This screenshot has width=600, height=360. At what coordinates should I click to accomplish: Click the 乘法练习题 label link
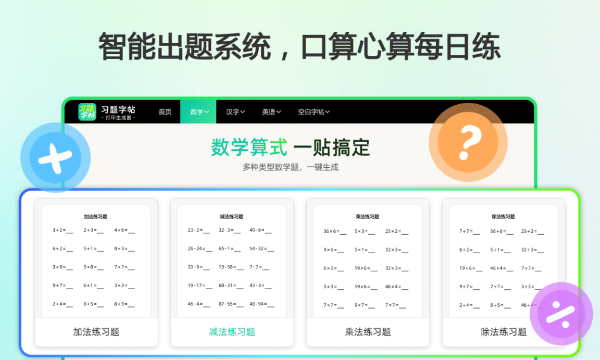[368, 332]
